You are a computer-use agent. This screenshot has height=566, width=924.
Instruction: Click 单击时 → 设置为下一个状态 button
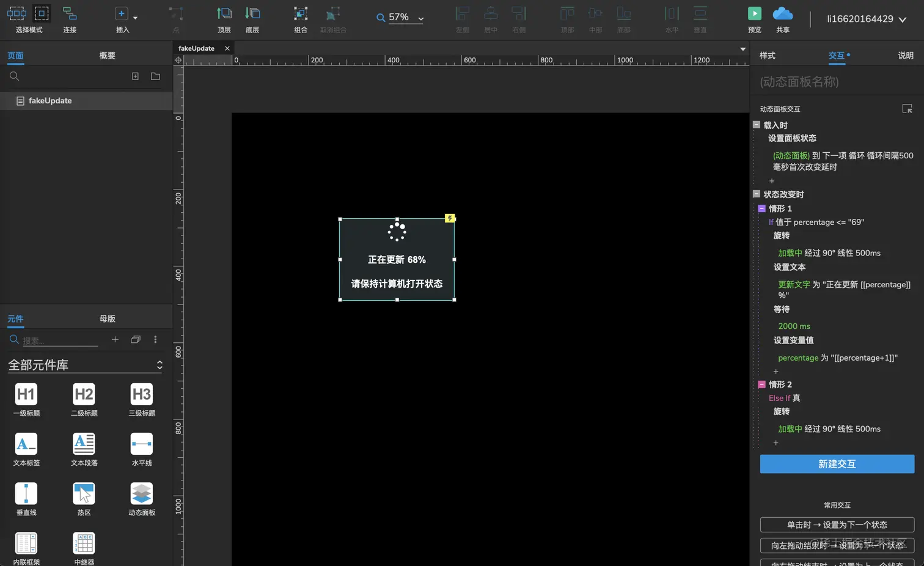[x=837, y=525]
